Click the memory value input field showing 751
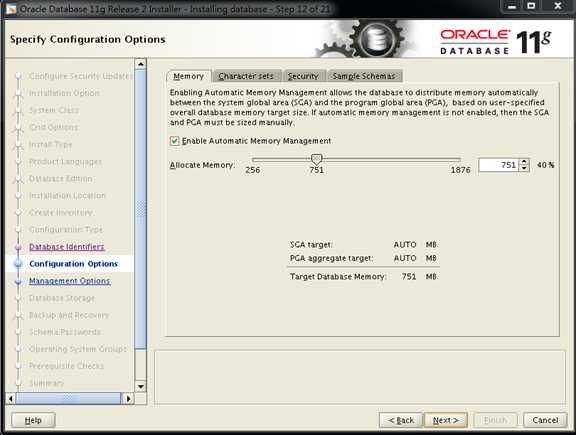The image size is (576, 435). (x=498, y=165)
